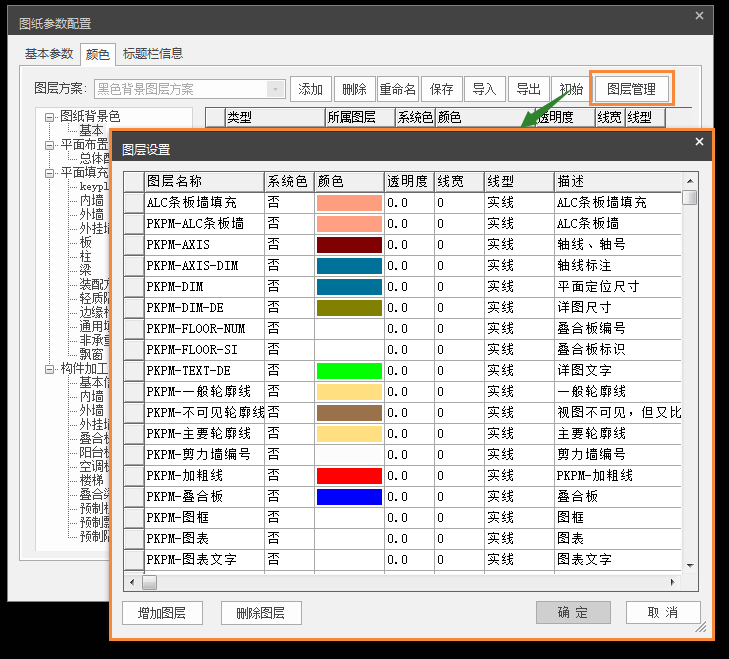Click the olive color swatch of PKPM-DIM-DE
Viewport: 729px width, 659px height.
click(x=349, y=308)
